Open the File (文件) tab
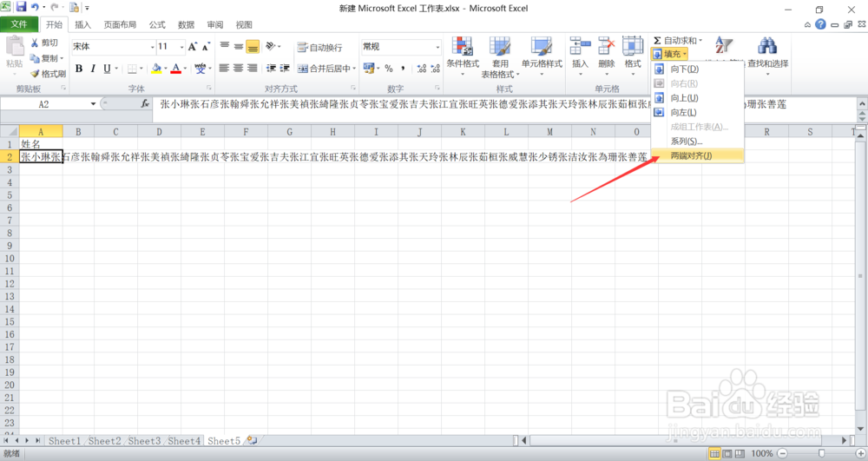Screen dimensions: 868x461 (x=19, y=24)
